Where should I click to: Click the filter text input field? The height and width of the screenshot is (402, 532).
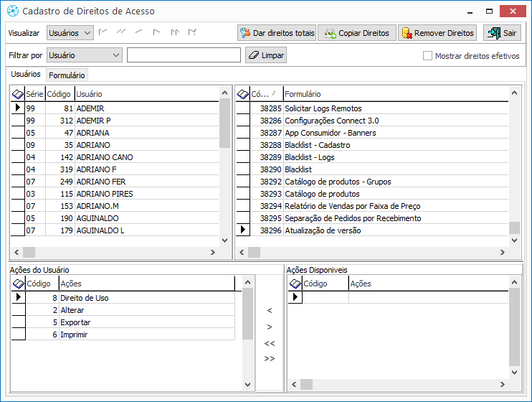(x=184, y=55)
